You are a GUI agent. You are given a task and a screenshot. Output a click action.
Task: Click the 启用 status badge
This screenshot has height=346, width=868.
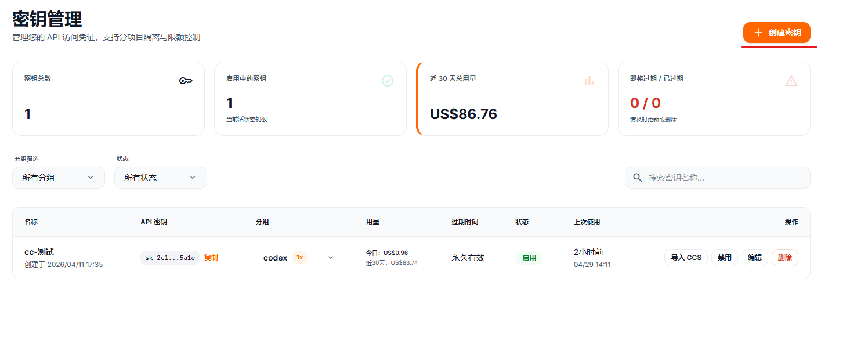click(x=529, y=258)
